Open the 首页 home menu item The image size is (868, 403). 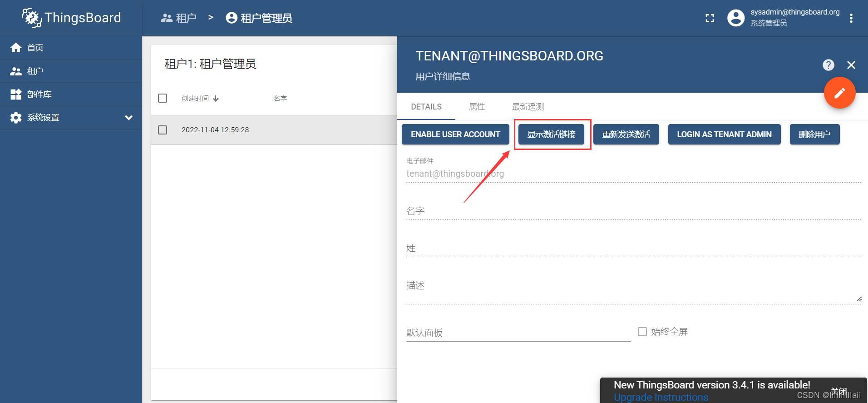pos(71,48)
